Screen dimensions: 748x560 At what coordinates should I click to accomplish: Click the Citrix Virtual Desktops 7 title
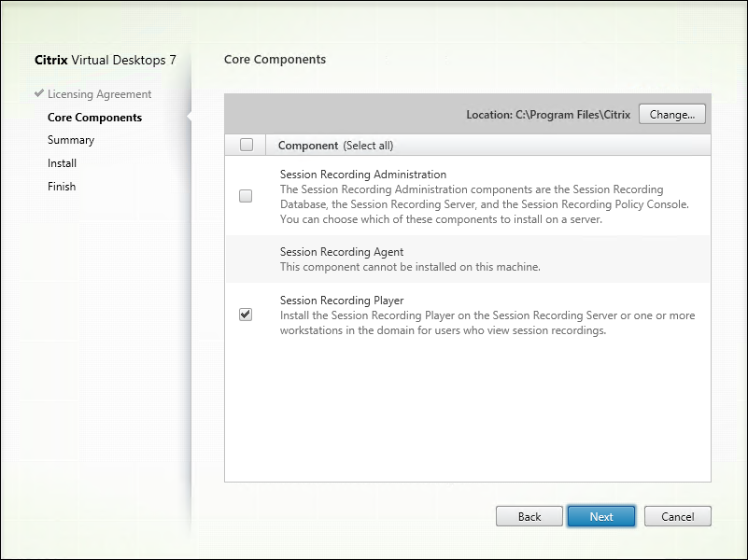105,62
